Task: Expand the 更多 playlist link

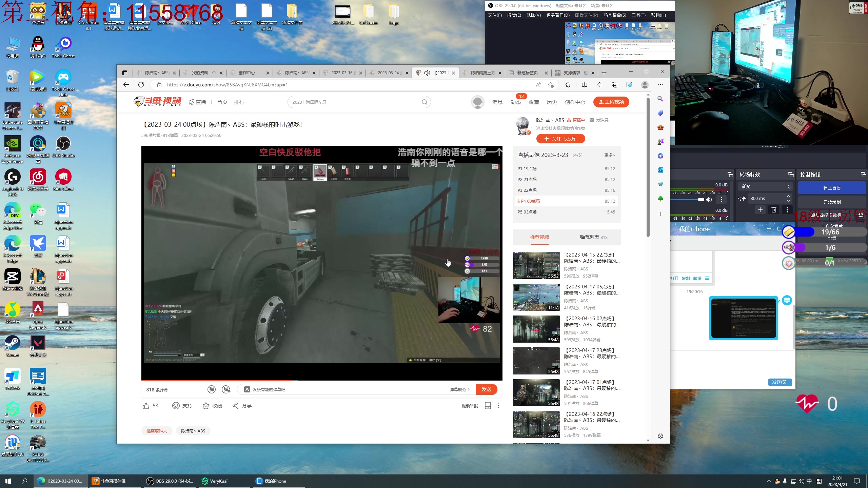Action: coord(609,155)
